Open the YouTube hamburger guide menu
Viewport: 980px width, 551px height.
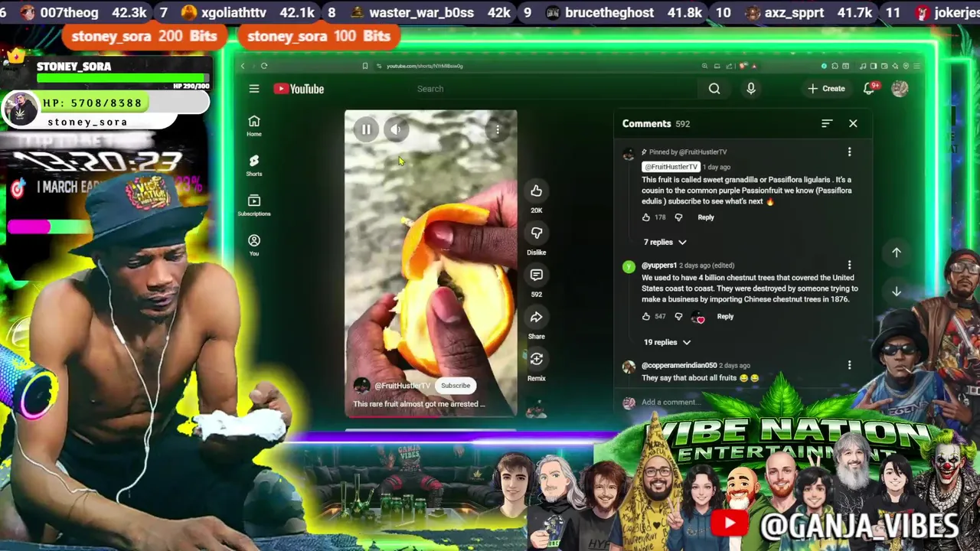click(253, 89)
